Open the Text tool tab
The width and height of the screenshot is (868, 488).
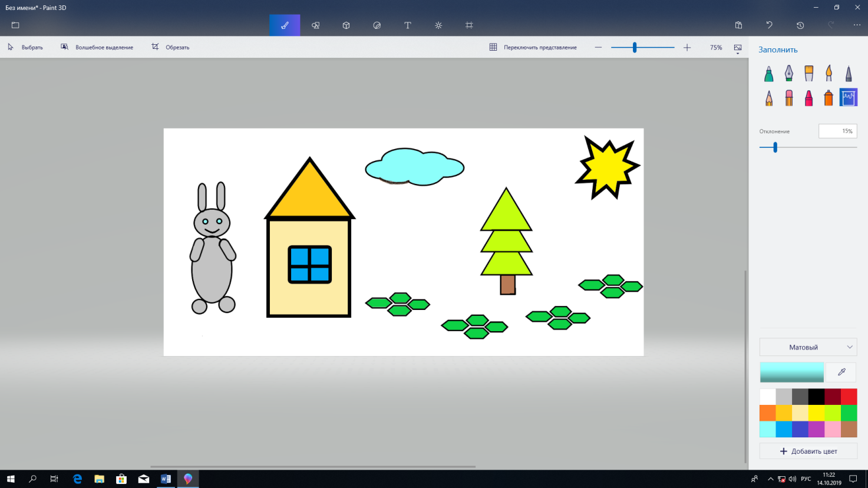tap(408, 25)
